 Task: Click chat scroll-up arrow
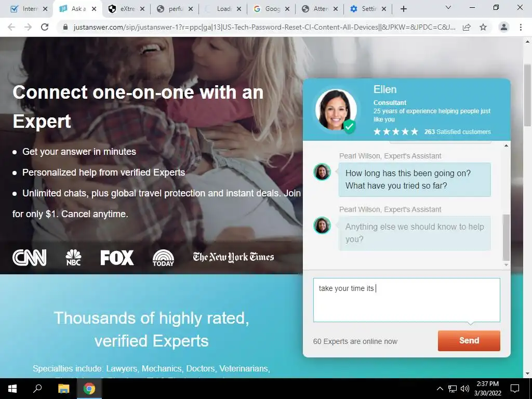coord(506,145)
